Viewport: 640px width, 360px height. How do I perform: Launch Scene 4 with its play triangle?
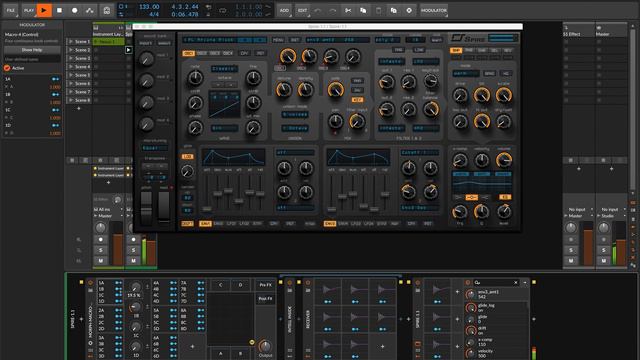click(x=71, y=67)
